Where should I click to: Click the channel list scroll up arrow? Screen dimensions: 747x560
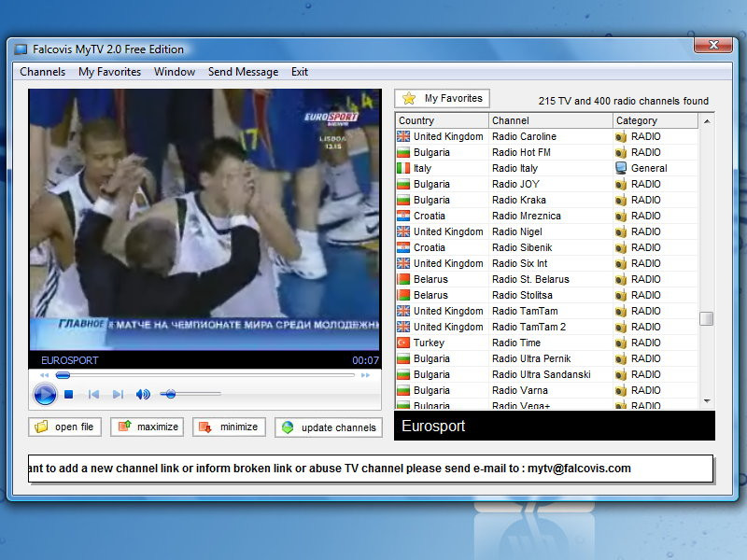pyautogui.click(x=707, y=121)
